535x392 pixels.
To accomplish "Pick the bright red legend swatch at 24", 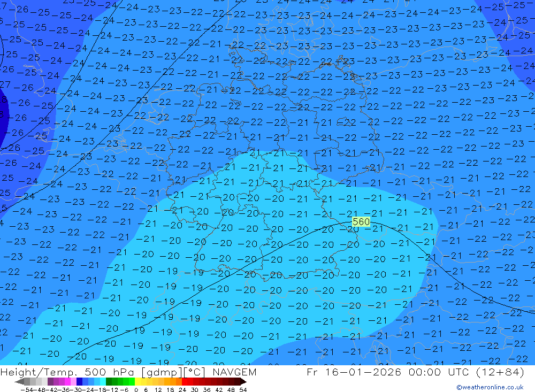I will pyautogui.click(x=185, y=382).
